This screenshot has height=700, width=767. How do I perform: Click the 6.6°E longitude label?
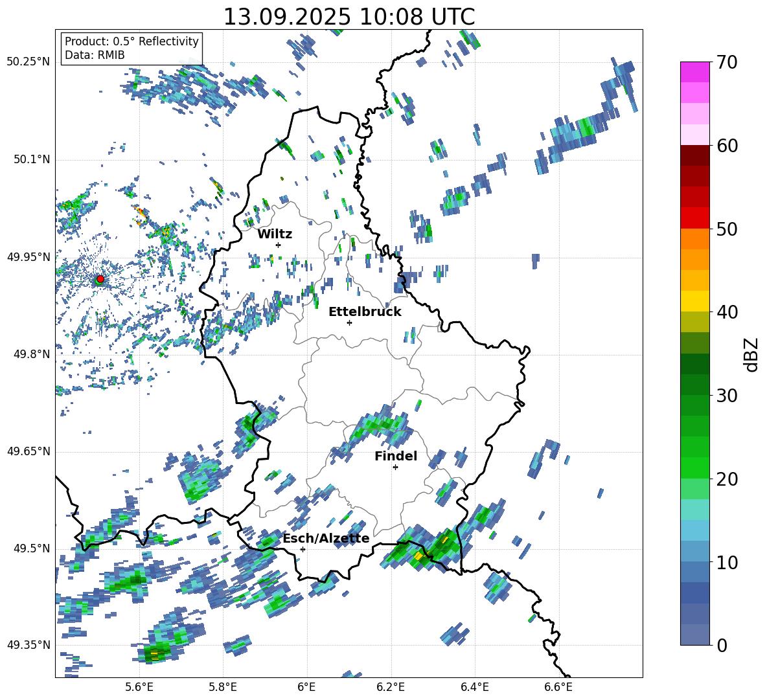click(558, 687)
